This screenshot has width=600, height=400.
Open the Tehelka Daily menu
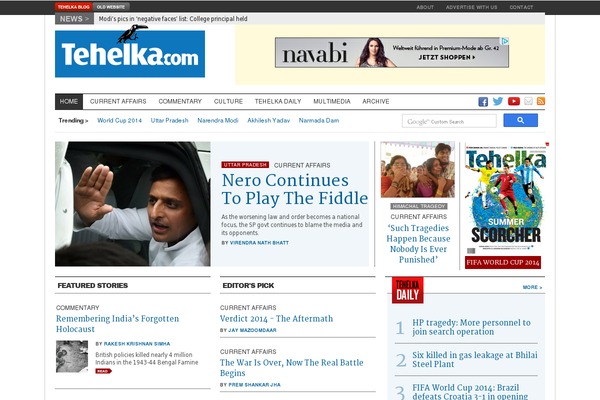pos(278,101)
